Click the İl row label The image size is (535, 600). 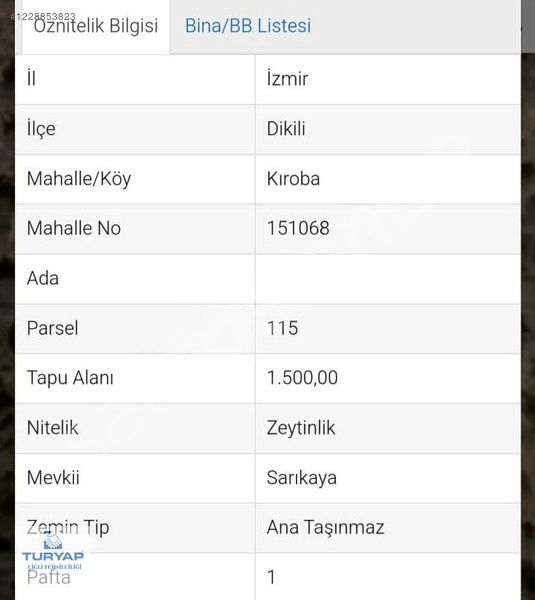31,79
